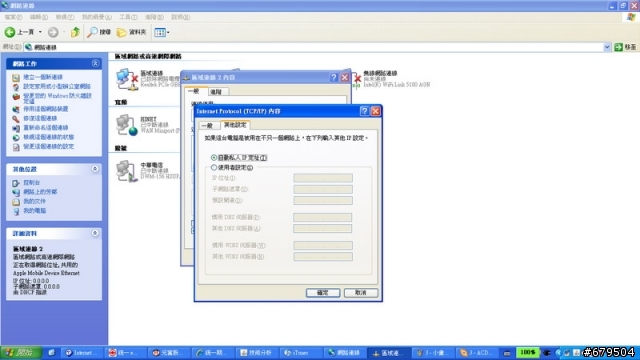Open 我的電腦 link
Screen dimensions: 640x360
(34, 211)
